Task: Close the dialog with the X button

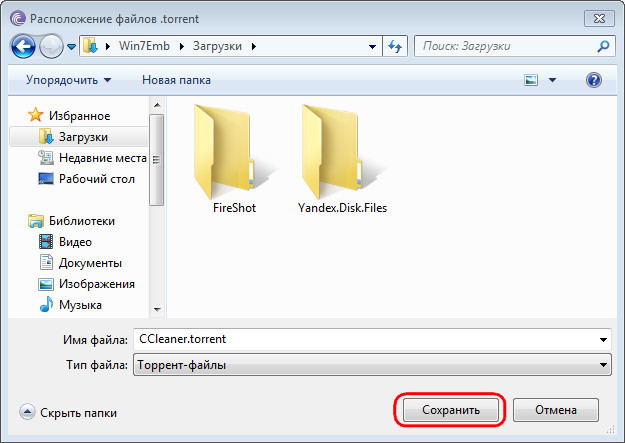Action: click(599, 19)
